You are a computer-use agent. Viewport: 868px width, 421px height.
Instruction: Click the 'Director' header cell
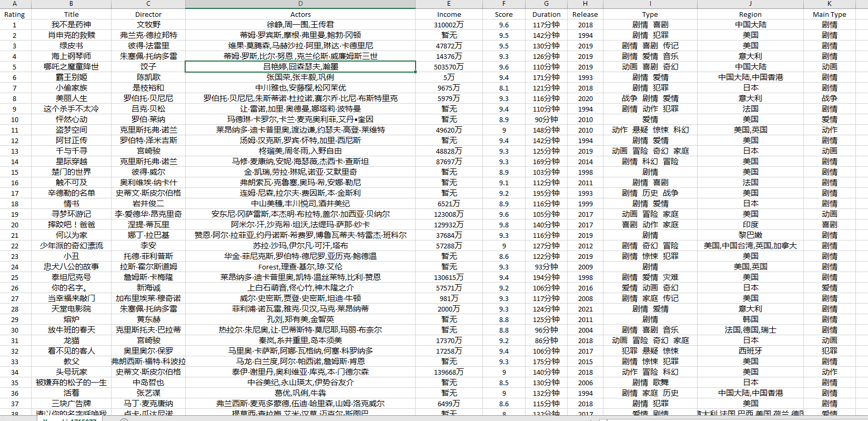tap(148, 14)
